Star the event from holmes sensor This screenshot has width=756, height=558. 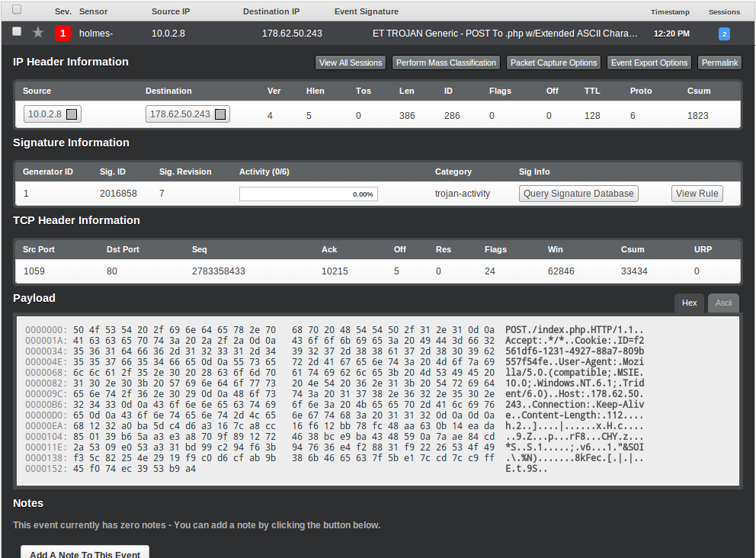[38, 33]
